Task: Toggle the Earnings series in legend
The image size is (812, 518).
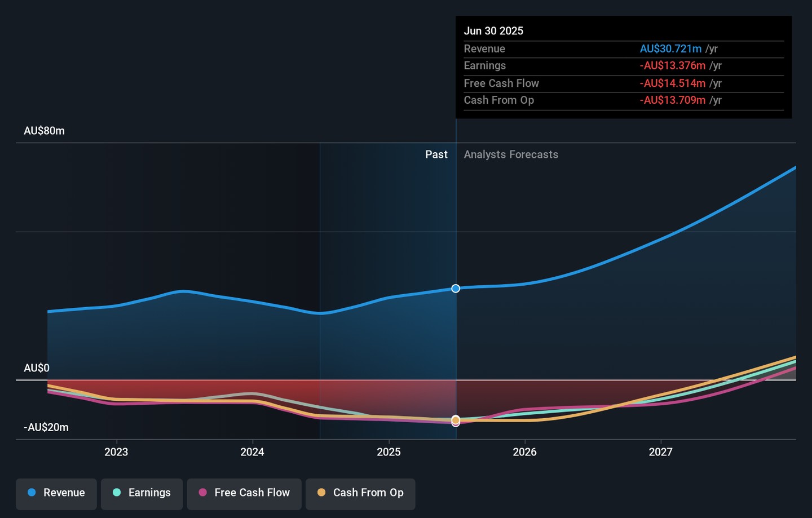Action: pos(142,494)
